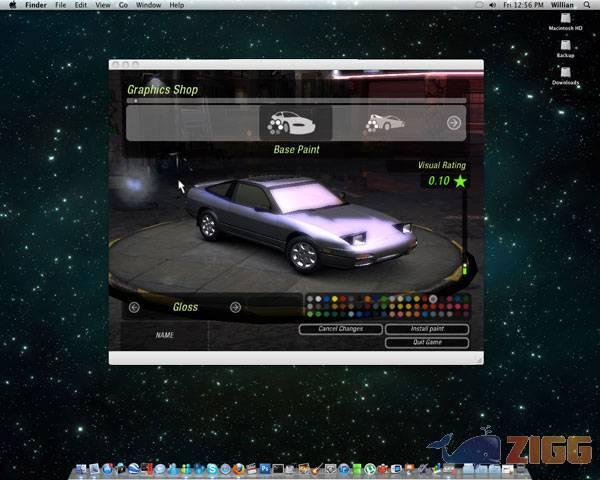Pick the bright blue swatch beside white
This screenshot has width=600, height=480.
[326, 299]
